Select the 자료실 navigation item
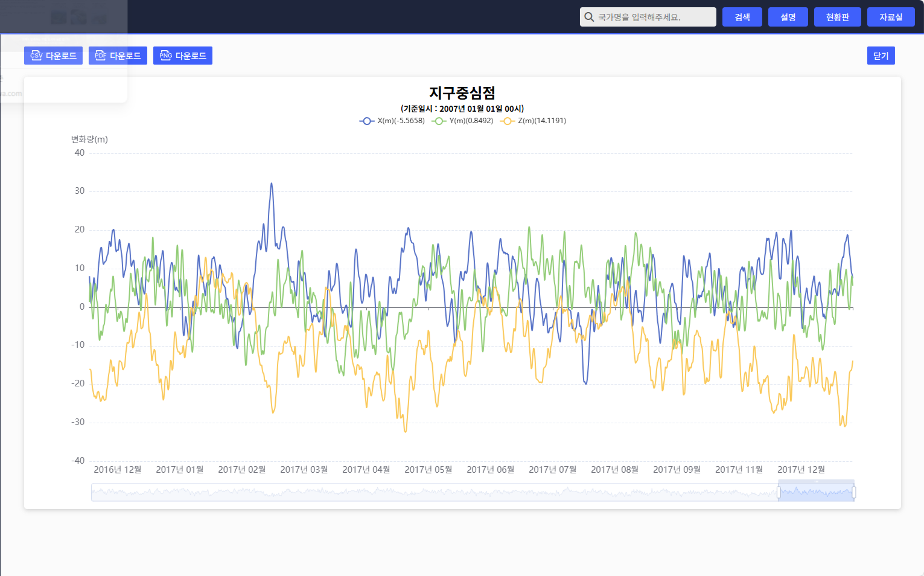The height and width of the screenshot is (576, 924). [890, 16]
